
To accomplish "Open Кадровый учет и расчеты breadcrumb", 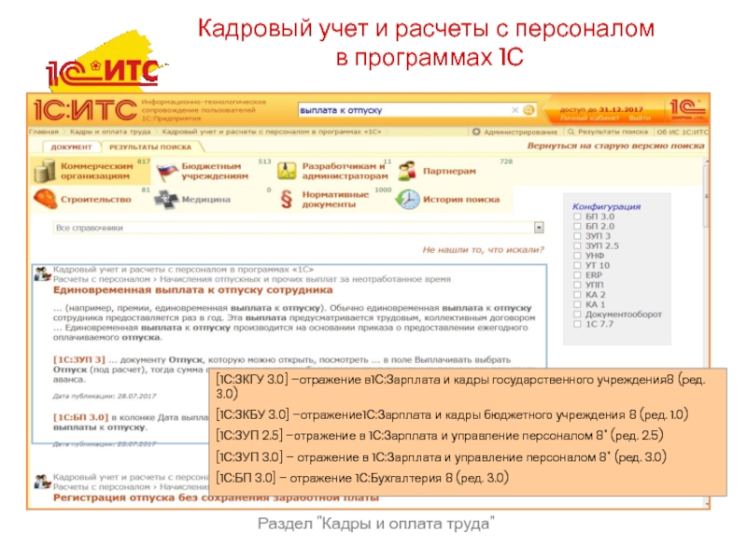I will [x=272, y=132].
